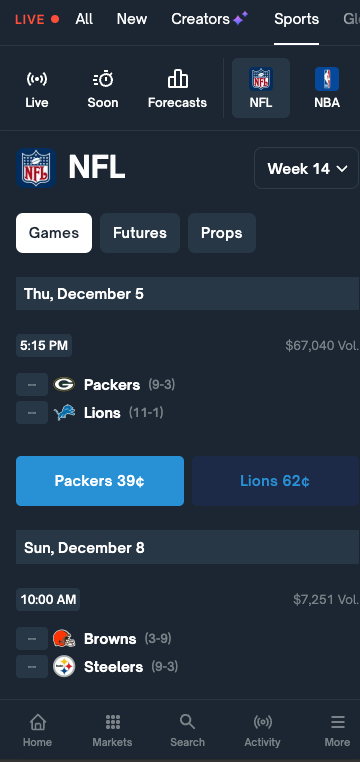Buy Lions at 62¢
Screen dimensions: 360x762
click(275, 481)
